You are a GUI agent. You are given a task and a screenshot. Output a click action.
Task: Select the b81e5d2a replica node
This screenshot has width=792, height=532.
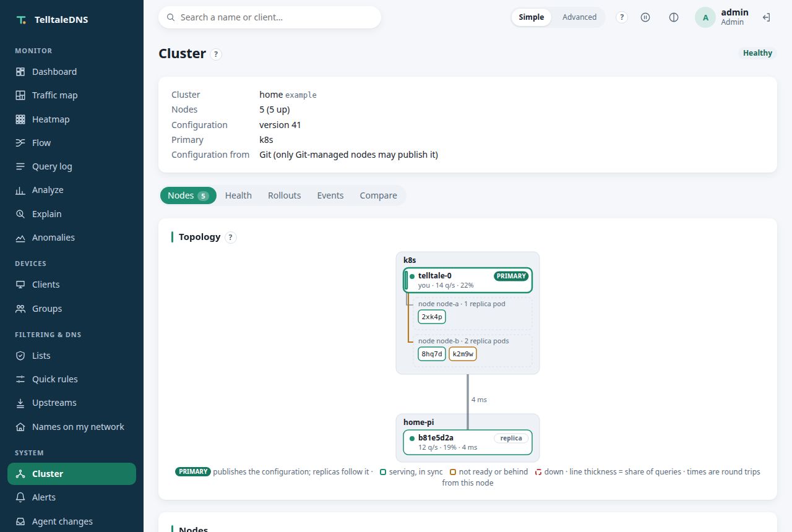[468, 442]
